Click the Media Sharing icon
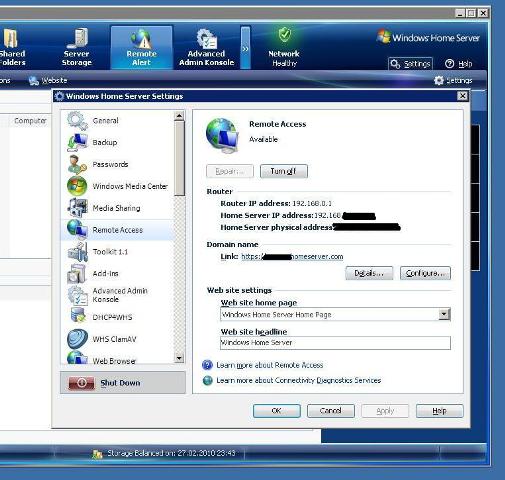The height and width of the screenshot is (480, 505). (77, 208)
